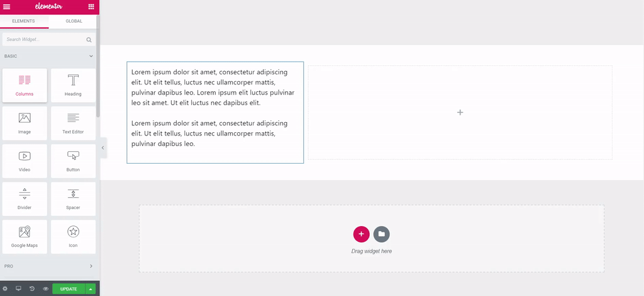Screen dimensions: 644x296
Task: Open the hamburger menu in Elementor header
Action: 7,6
